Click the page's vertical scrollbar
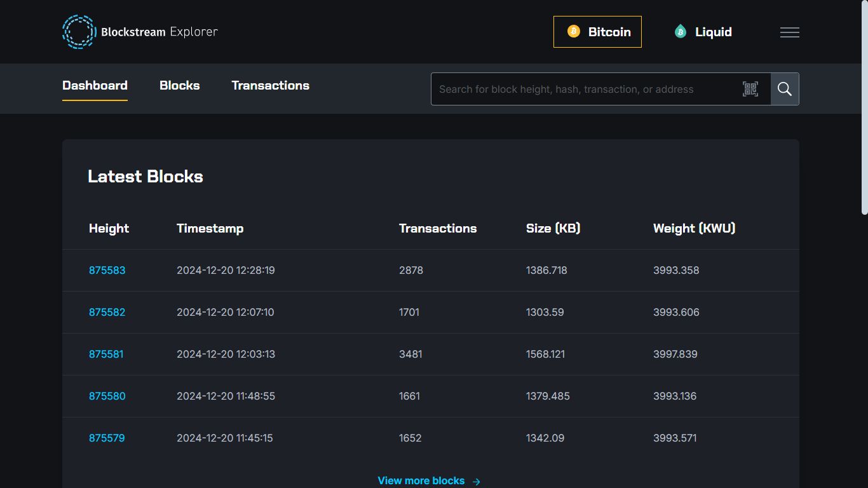This screenshot has width=868, height=488. click(x=864, y=108)
